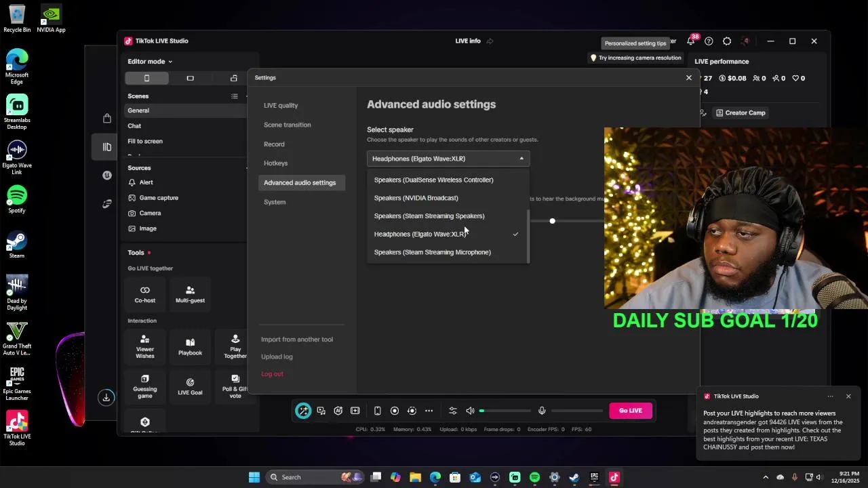This screenshot has width=868, height=488.
Task: Select landscape layout toggle
Action: coord(190,79)
